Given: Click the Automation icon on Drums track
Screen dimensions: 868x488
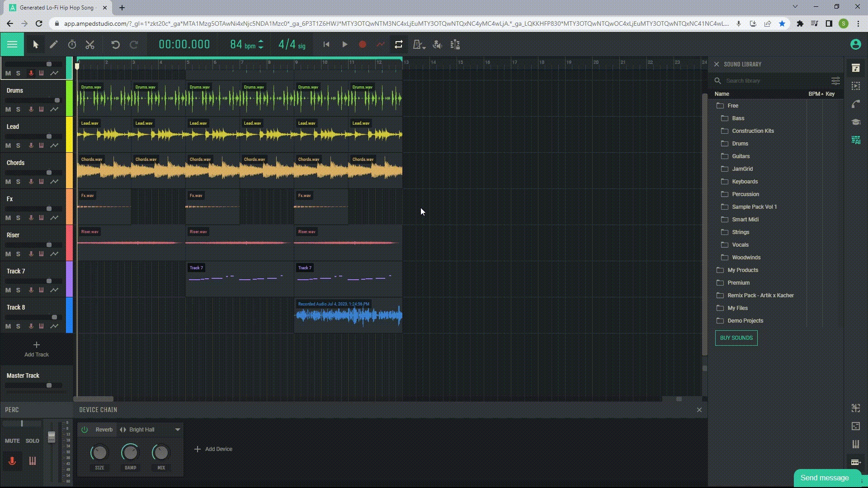Looking at the screenshot, I should pos(54,109).
